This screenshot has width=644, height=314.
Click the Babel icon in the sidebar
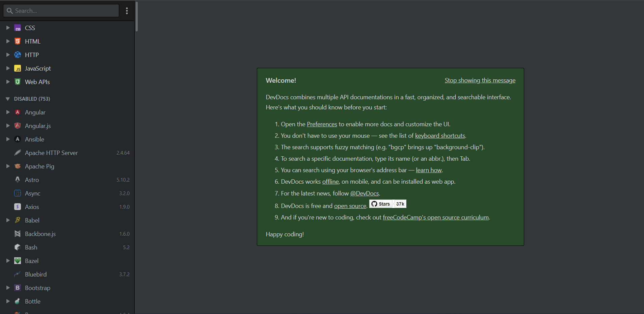[17, 220]
